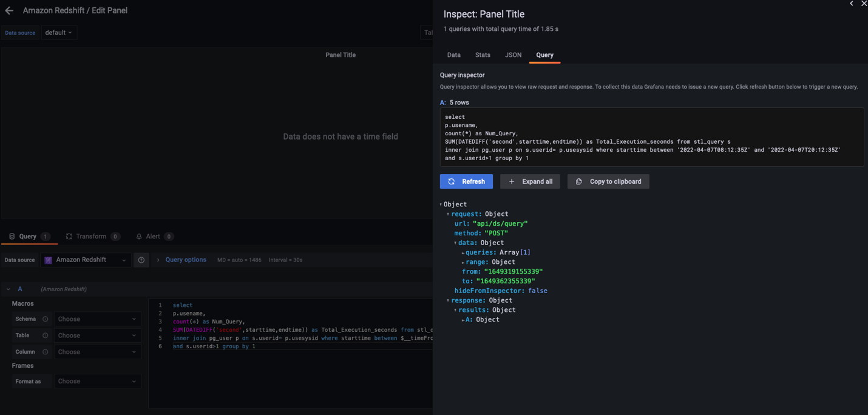The height and width of the screenshot is (415, 868).
Task: Click '1 queries with total query time' text
Action: pyautogui.click(x=501, y=29)
